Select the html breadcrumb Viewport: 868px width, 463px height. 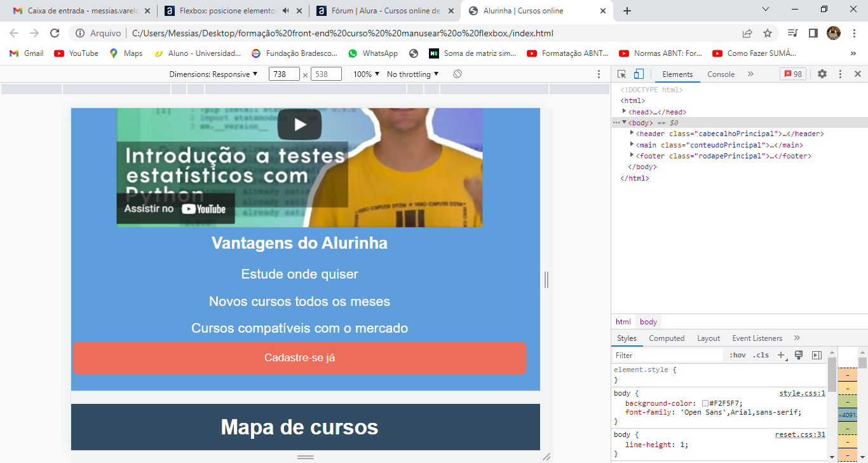[x=623, y=322]
